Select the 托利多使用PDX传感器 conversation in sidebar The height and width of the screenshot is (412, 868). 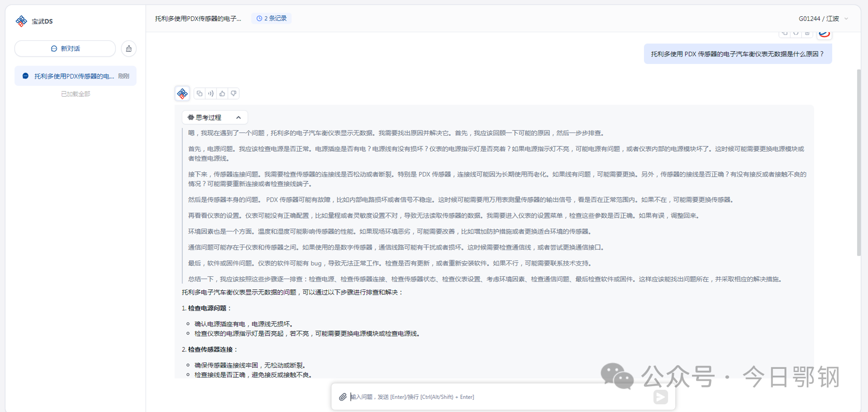coord(75,76)
